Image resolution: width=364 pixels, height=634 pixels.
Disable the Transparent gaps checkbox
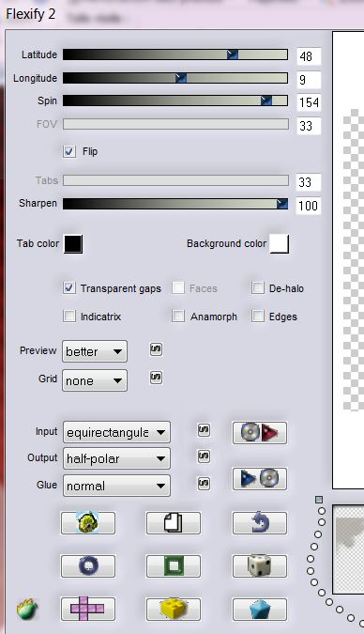coord(69,288)
